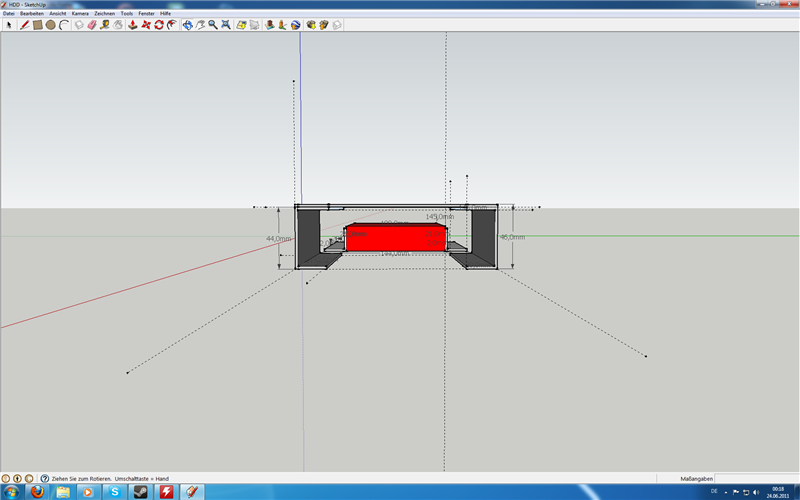Click the 145,0mm dimension label

[x=440, y=216]
